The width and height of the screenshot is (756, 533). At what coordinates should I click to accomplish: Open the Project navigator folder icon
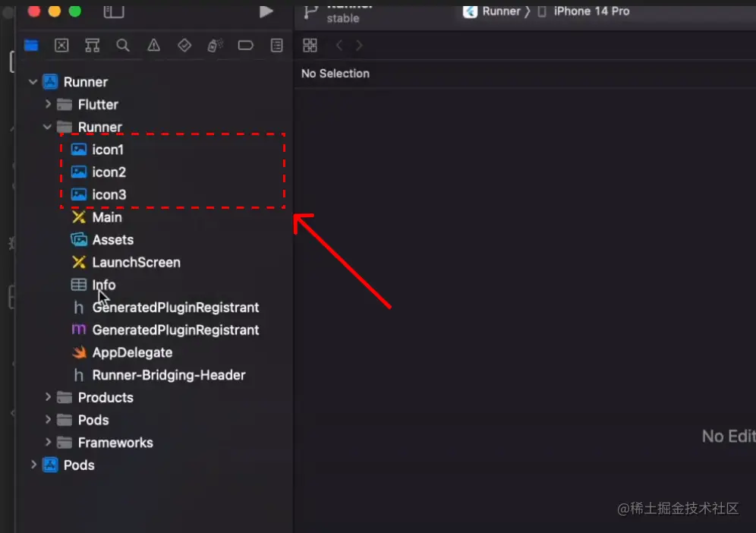tap(31, 46)
